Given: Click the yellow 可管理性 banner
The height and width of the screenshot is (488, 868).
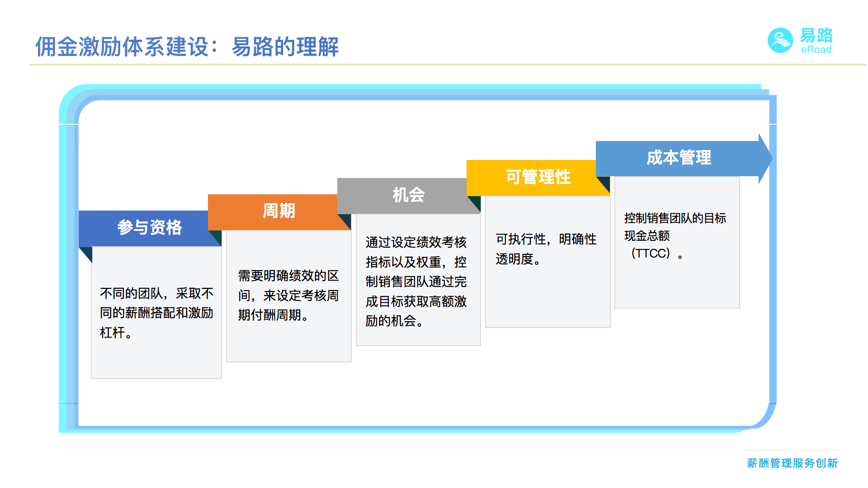Looking at the screenshot, I should pyautogui.click(x=538, y=177).
